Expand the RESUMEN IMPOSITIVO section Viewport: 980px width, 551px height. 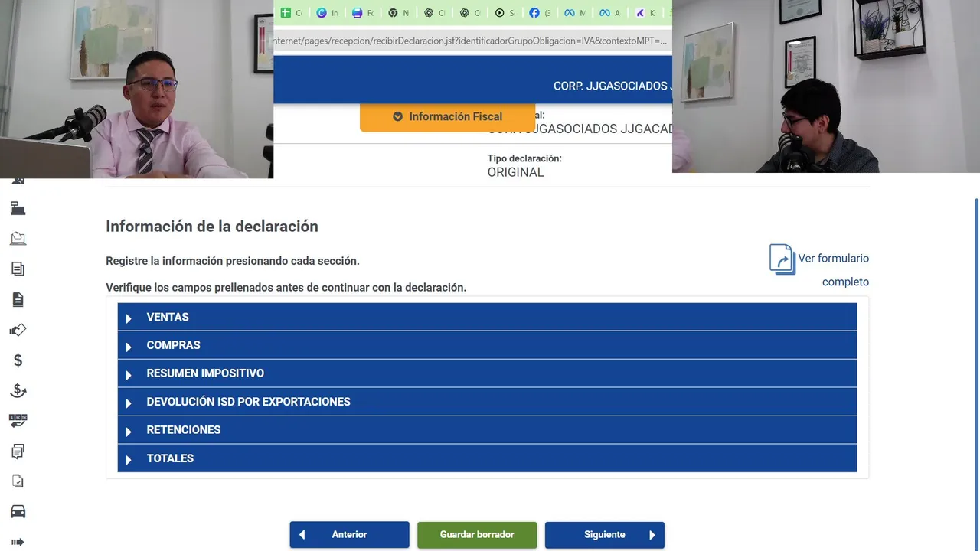tap(487, 373)
